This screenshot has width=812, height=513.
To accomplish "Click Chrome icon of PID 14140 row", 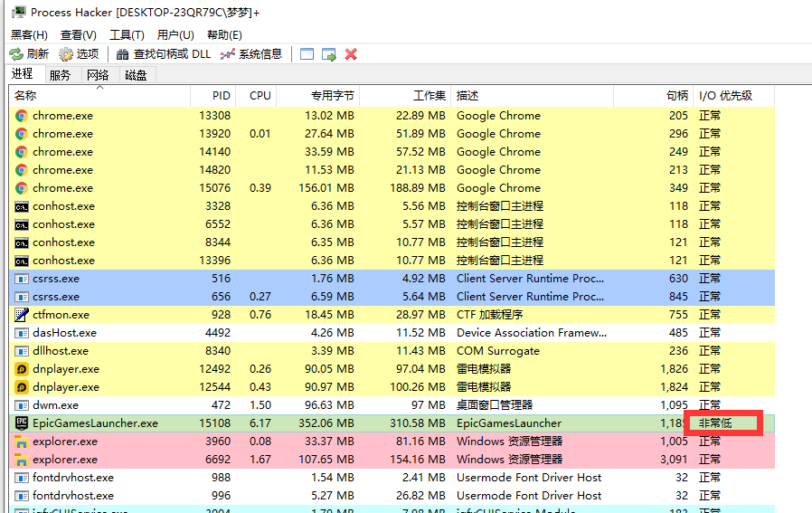I will point(21,152).
